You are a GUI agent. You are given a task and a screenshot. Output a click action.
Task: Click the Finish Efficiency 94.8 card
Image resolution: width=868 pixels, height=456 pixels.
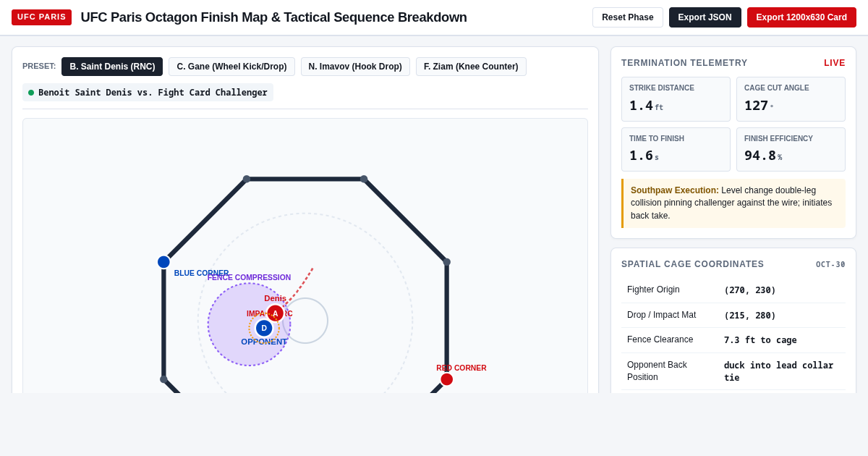tap(791, 150)
